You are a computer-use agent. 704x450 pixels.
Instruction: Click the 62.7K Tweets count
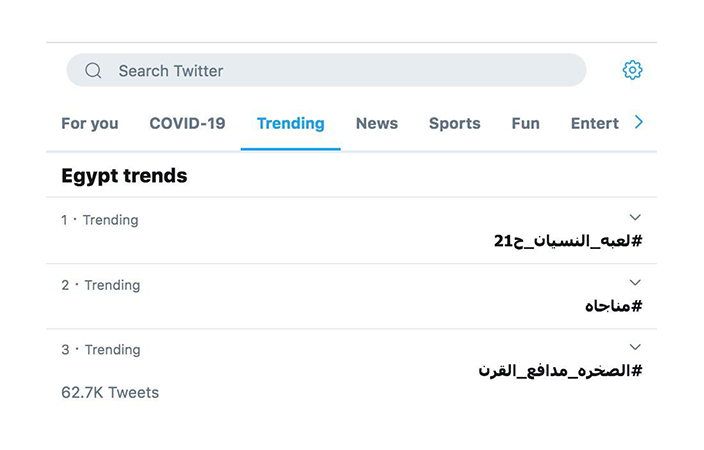coord(110,393)
